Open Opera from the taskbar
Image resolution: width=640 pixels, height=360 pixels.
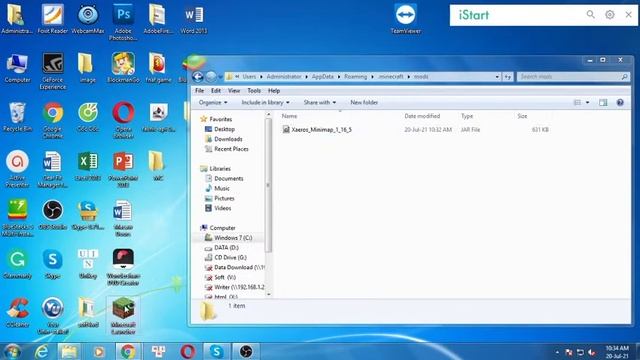point(188,351)
